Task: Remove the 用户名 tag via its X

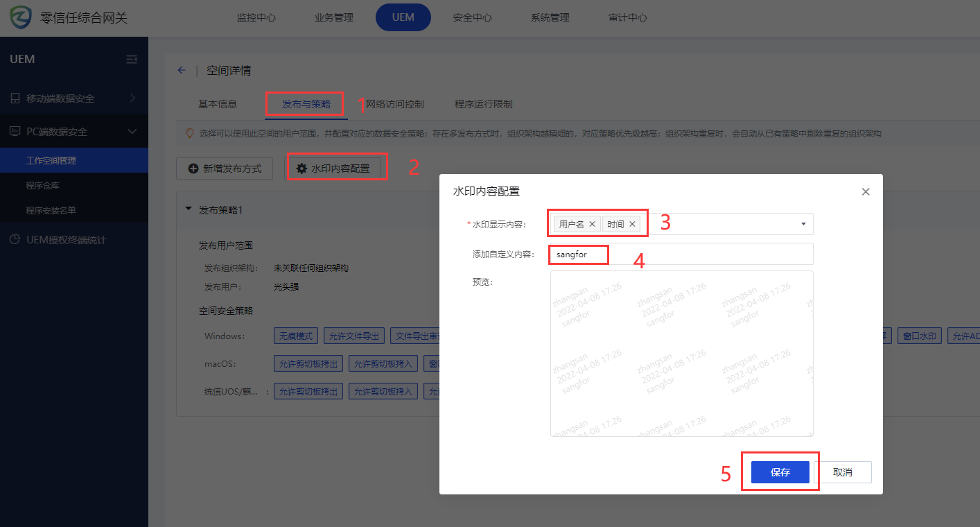Action: (592, 225)
